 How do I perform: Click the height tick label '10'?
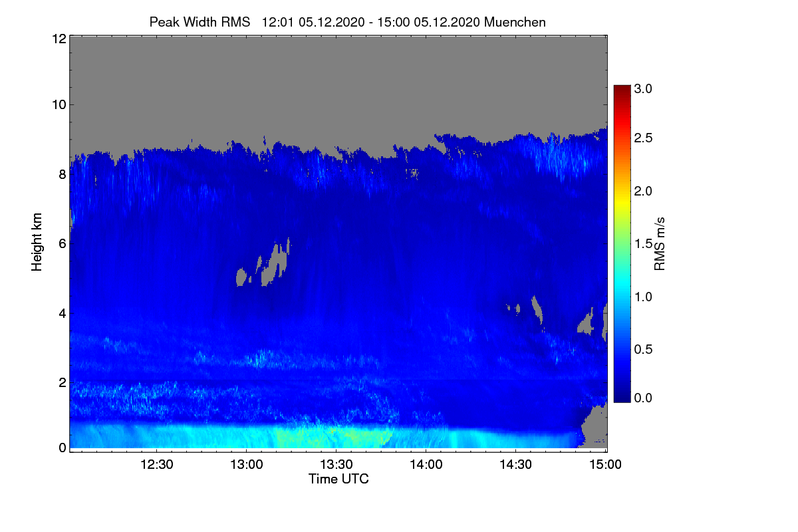click(58, 104)
